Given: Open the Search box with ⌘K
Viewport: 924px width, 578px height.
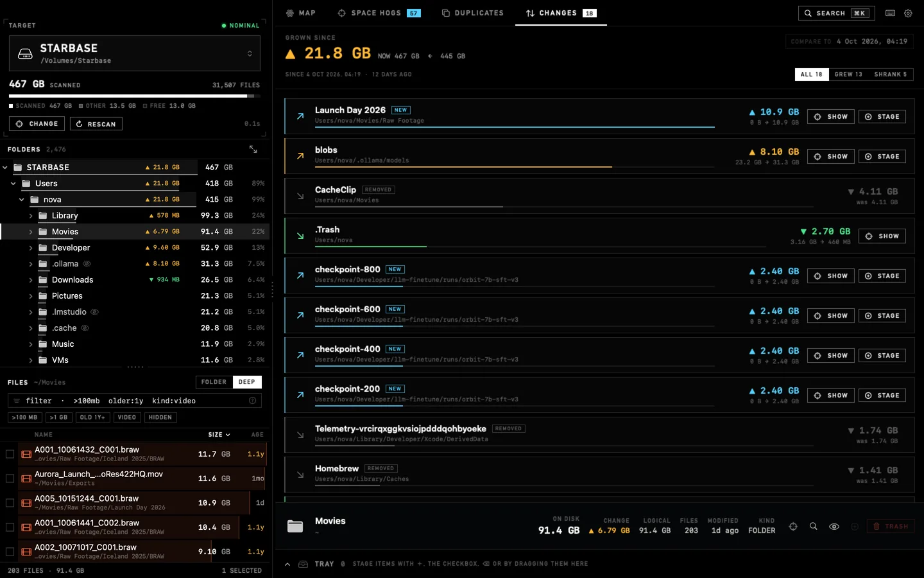Looking at the screenshot, I should (x=837, y=13).
